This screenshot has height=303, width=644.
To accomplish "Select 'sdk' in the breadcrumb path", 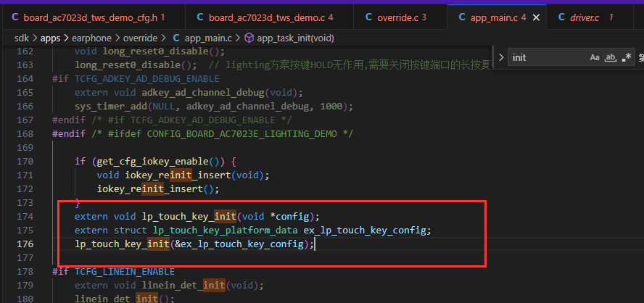I will tap(22, 38).
